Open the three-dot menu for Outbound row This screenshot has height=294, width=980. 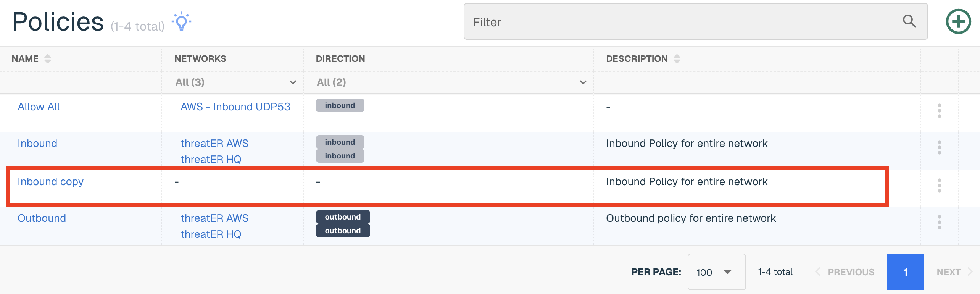(939, 222)
